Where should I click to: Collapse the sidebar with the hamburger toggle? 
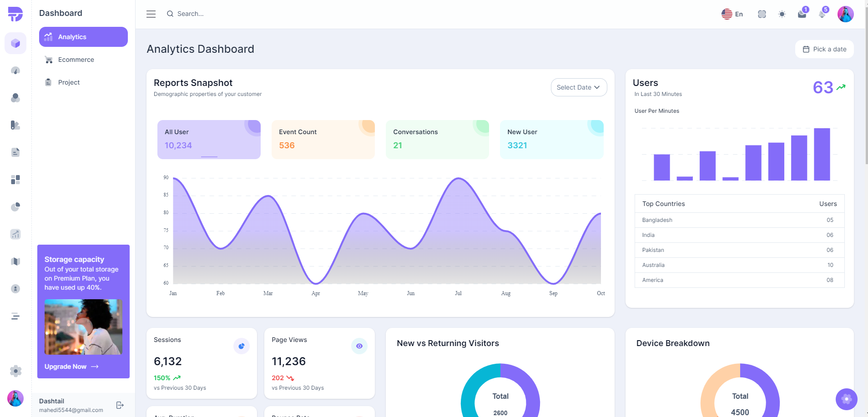coord(151,14)
